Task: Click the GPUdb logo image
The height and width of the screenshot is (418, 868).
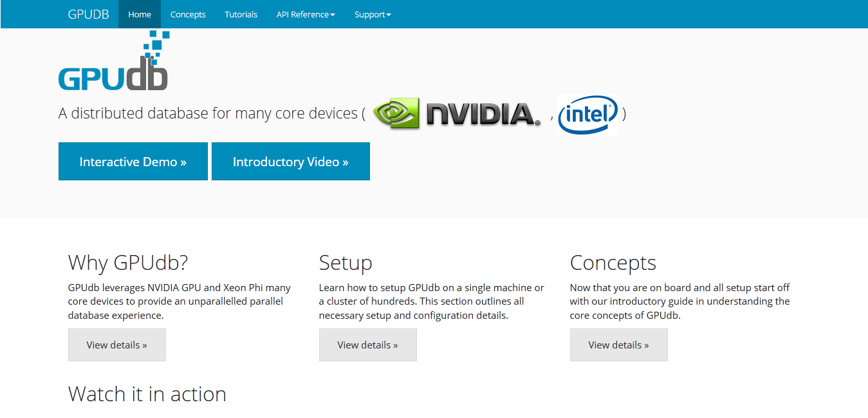Action: click(x=113, y=62)
